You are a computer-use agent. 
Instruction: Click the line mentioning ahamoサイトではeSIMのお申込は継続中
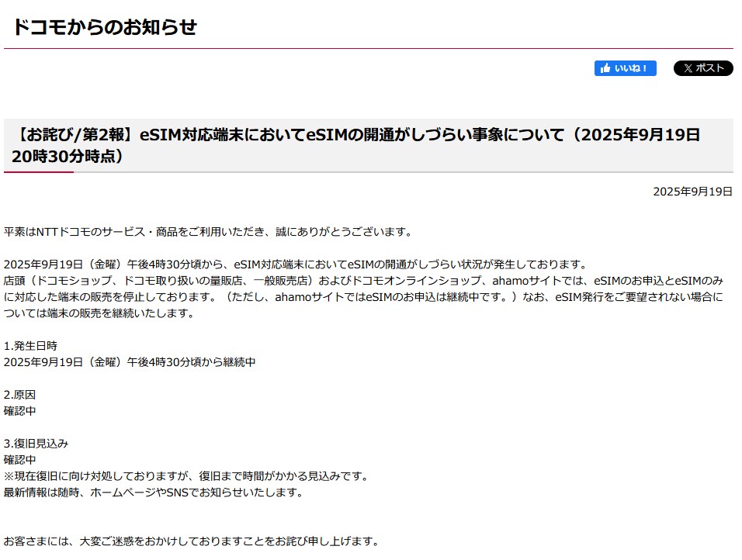363,297
